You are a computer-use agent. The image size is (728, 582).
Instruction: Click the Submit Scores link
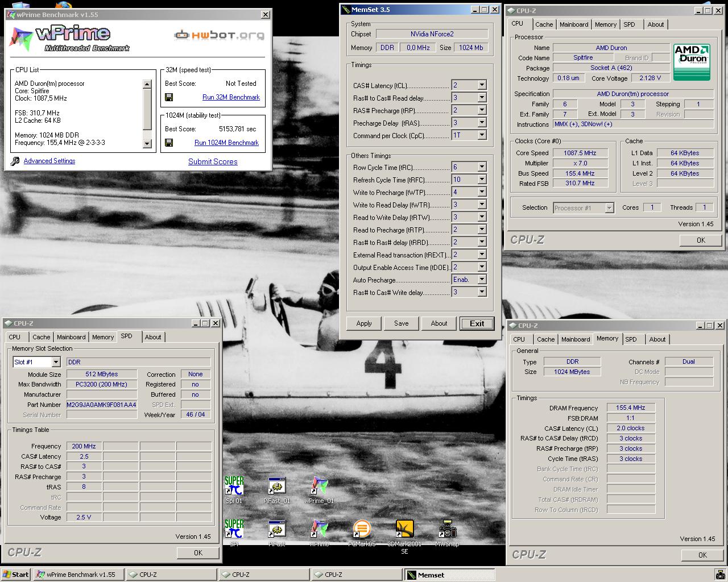click(213, 161)
